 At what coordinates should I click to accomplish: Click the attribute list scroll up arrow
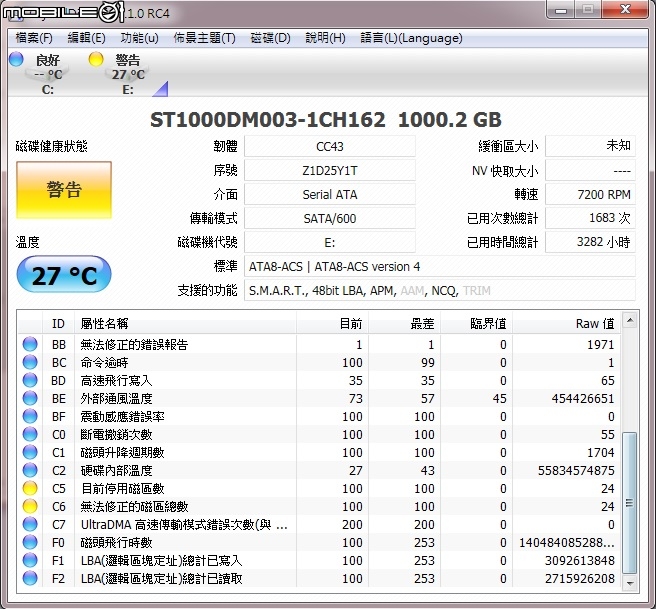pyautogui.click(x=630, y=321)
